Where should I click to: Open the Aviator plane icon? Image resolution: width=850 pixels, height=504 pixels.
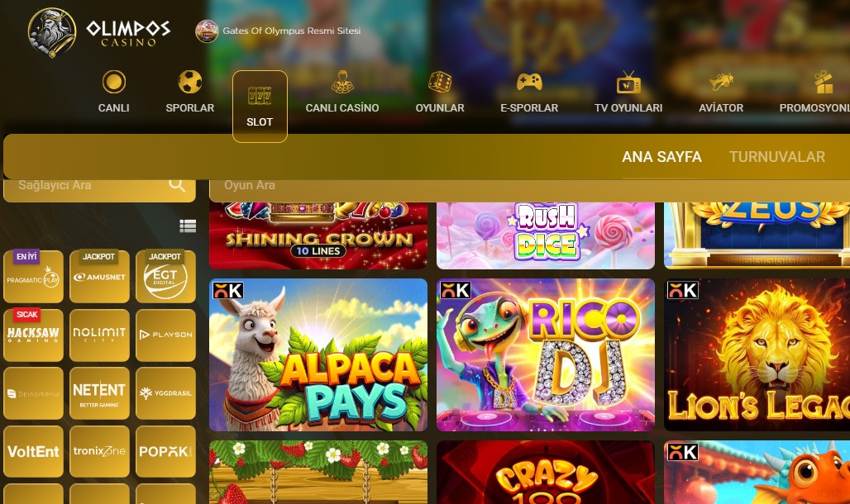pyautogui.click(x=721, y=82)
